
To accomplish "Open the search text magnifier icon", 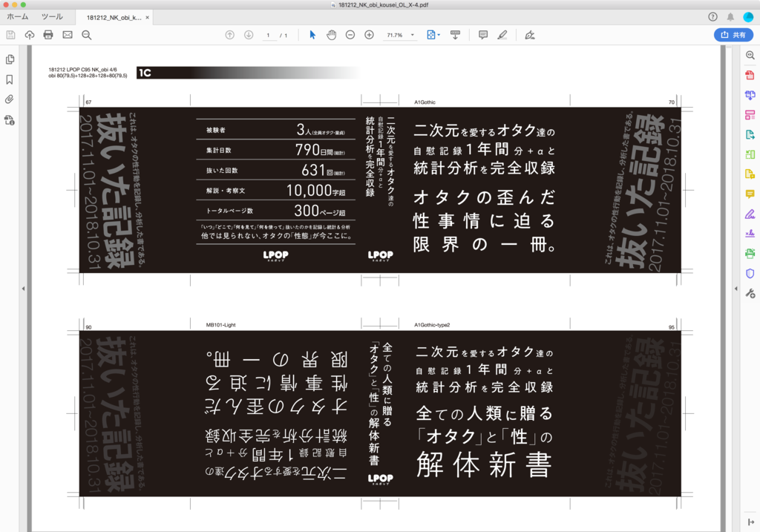I will pyautogui.click(x=87, y=35).
